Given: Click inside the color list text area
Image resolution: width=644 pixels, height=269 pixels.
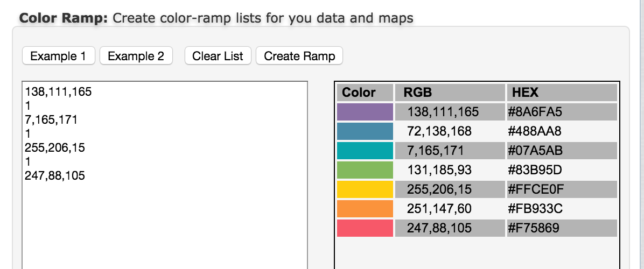Looking at the screenshot, I should (165, 175).
